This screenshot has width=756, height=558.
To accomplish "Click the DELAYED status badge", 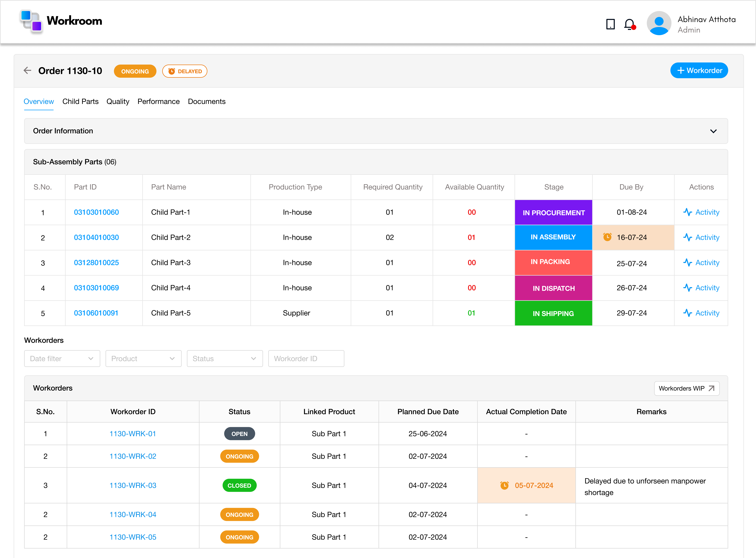I will tap(184, 71).
